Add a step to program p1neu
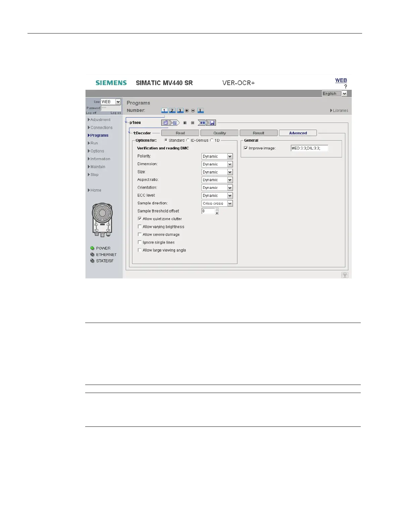 pyautogui.click(x=185, y=123)
